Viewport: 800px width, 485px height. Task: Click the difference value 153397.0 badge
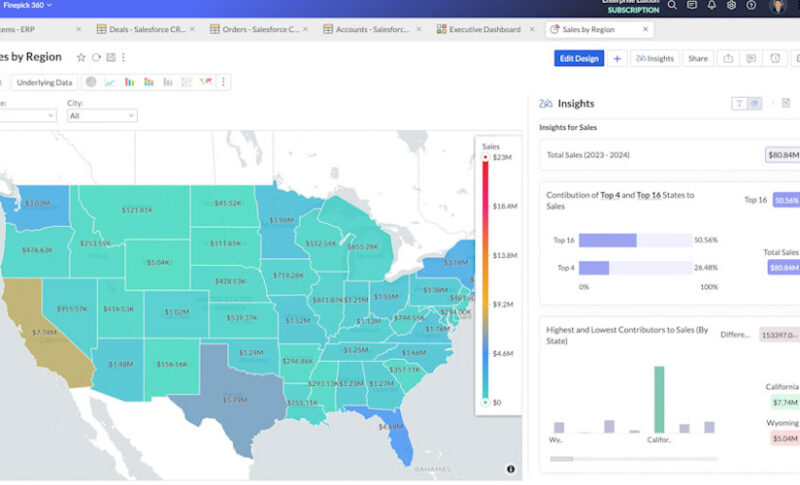[780, 335]
